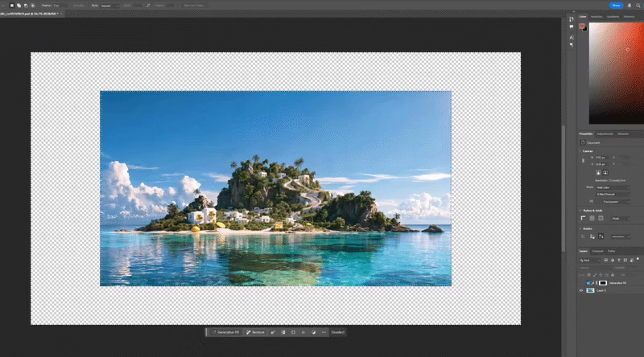Click the swap width and height icon
Image resolution: width=644 pixels, height=357 pixels.
click(148, 6)
